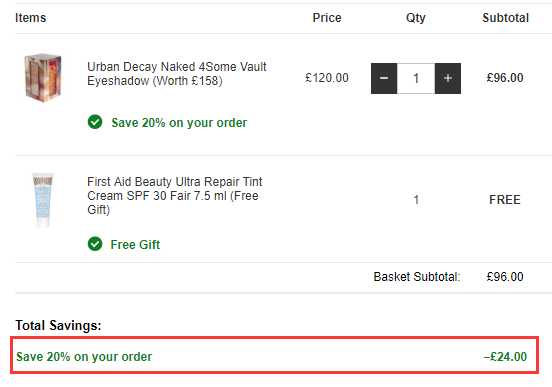This screenshot has height=387, width=552.
Task: Click the £120.00 item price
Action: pyautogui.click(x=327, y=78)
